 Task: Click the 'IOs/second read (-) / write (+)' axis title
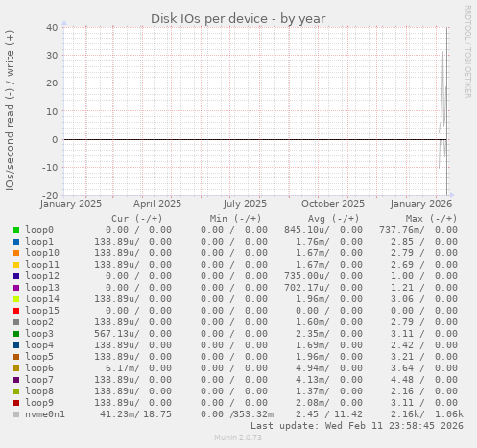pos(10,110)
